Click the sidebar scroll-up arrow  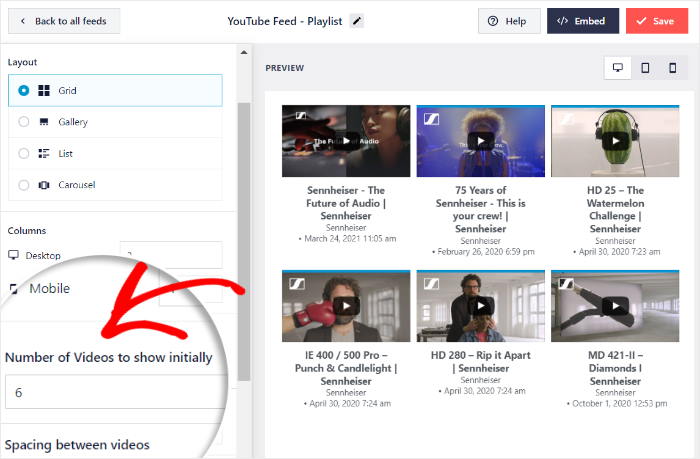(244, 52)
